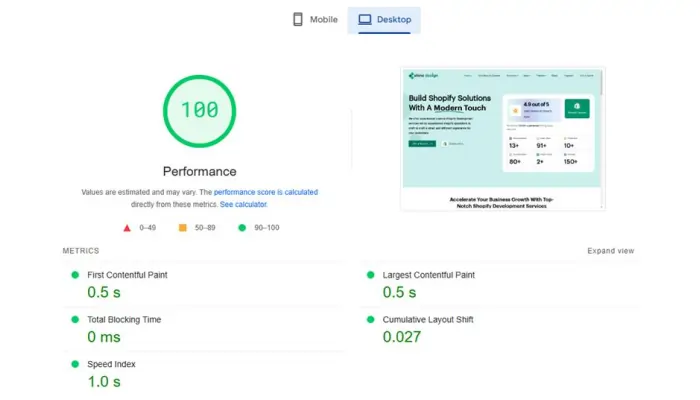Click green dot beside First Contentful Paint
Screen dimensions: 700x400
(75, 275)
